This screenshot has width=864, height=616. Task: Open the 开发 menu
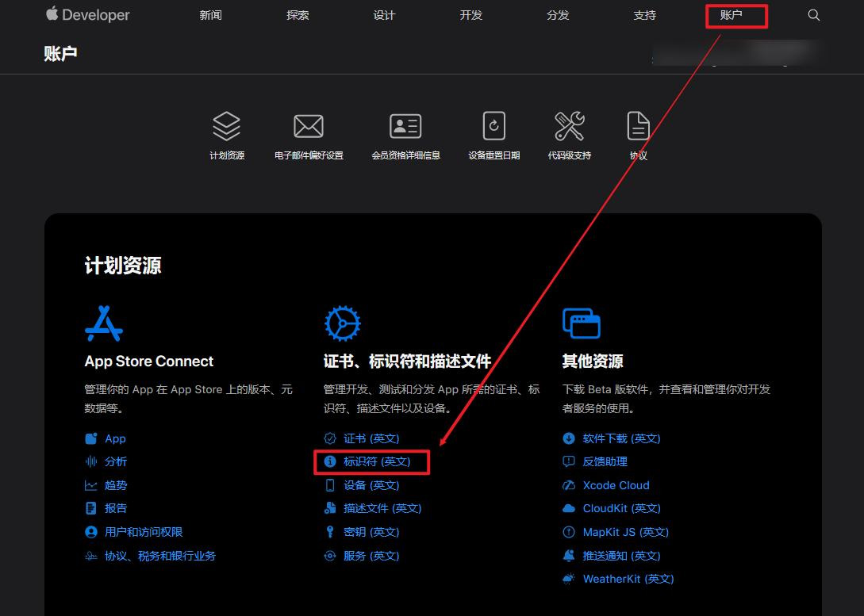tap(471, 15)
